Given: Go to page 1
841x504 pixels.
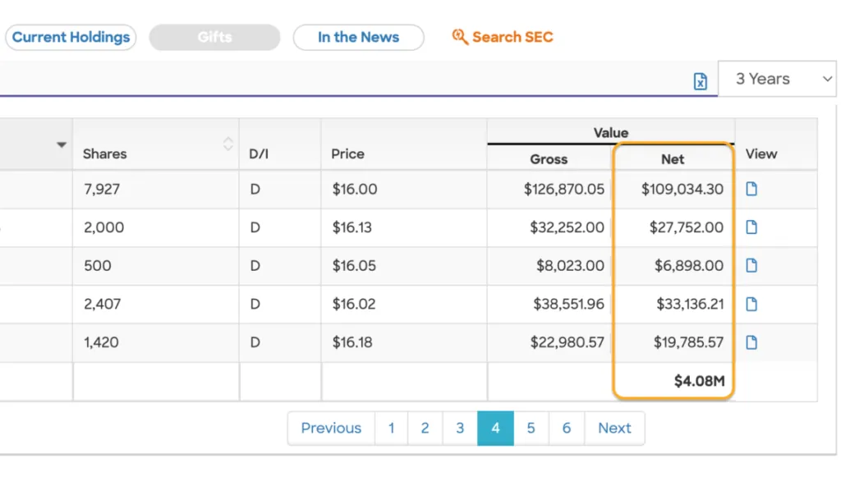Looking at the screenshot, I should (x=392, y=428).
